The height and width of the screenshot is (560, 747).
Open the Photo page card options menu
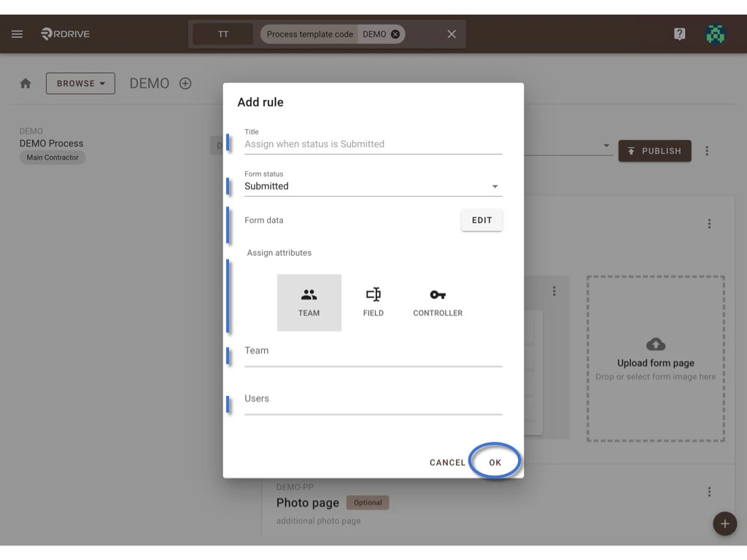point(710,491)
